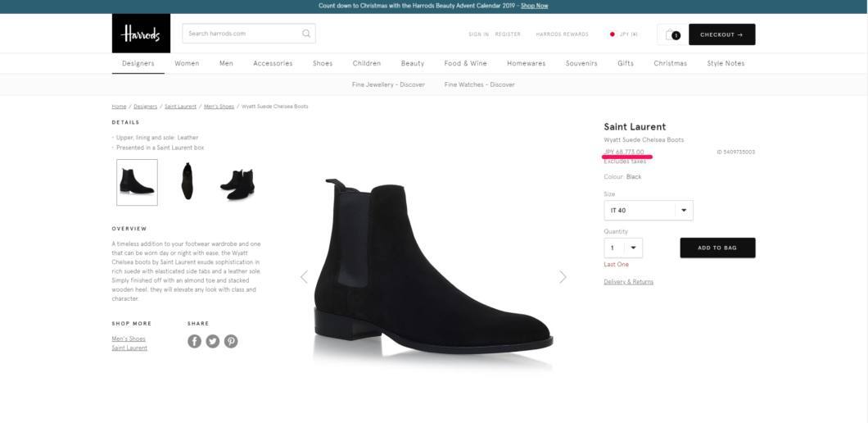Open the IT 40 size dropdown
868x423 pixels.
pyautogui.click(x=649, y=211)
